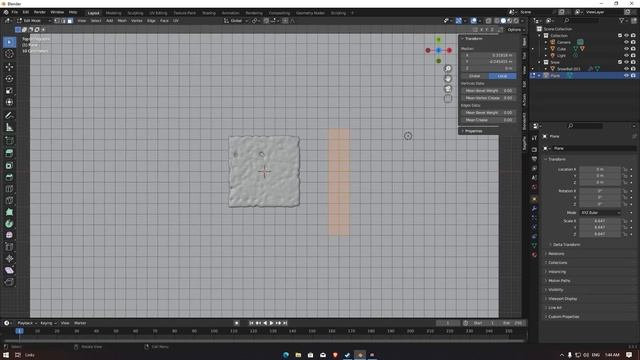This screenshot has height=360, width=640.
Task: Select the Scale tool in the left toolbar
Action: 9,90
